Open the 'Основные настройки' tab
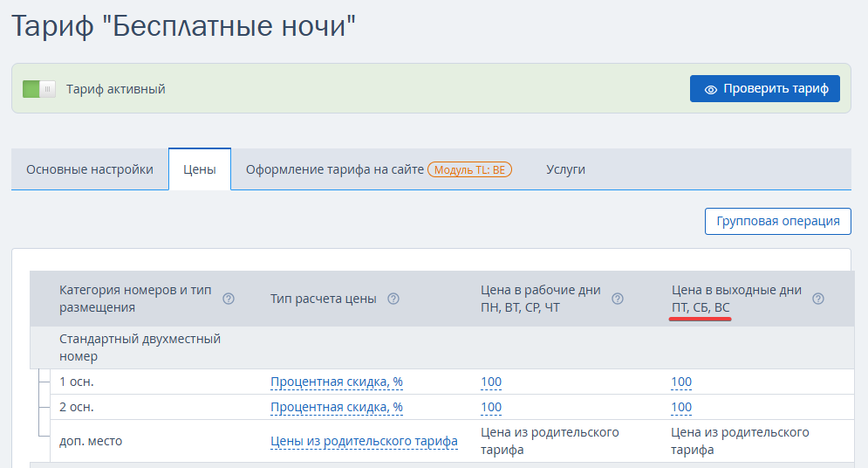 pyautogui.click(x=90, y=169)
